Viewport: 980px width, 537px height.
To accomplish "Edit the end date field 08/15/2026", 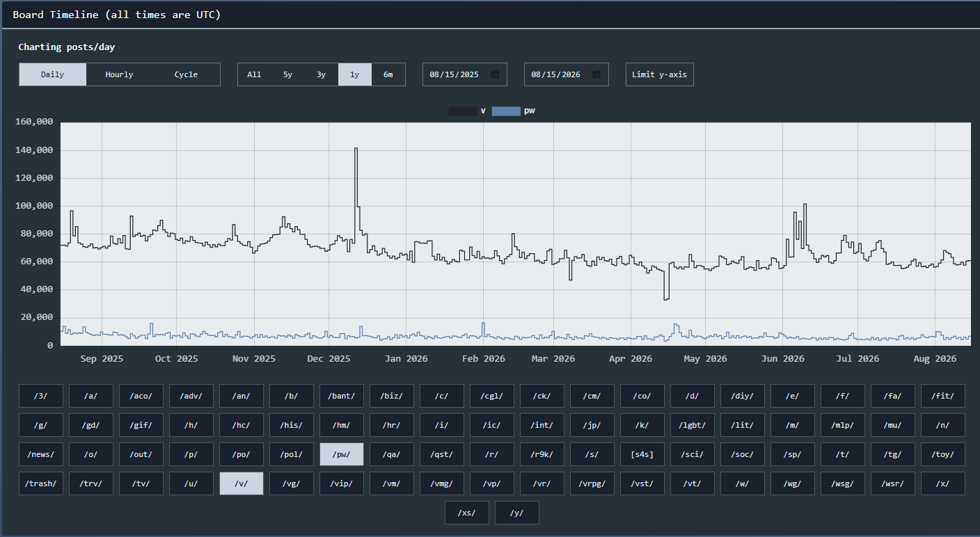I will [567, 74].
